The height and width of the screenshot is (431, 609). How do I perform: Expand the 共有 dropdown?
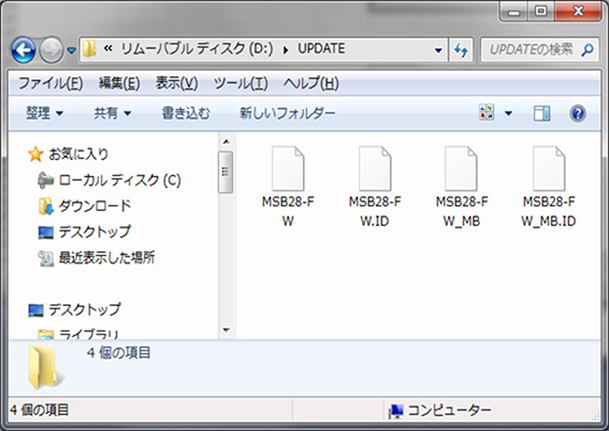(x=112, y=113)
